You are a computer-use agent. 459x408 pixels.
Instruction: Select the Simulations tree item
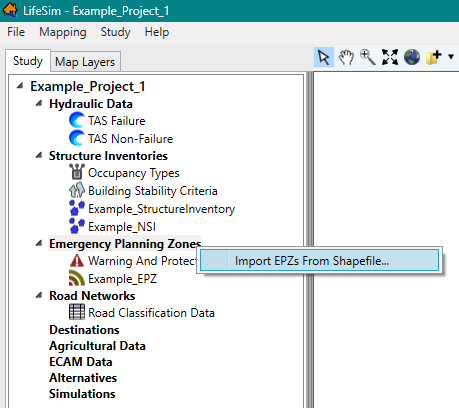click(82, 394)
